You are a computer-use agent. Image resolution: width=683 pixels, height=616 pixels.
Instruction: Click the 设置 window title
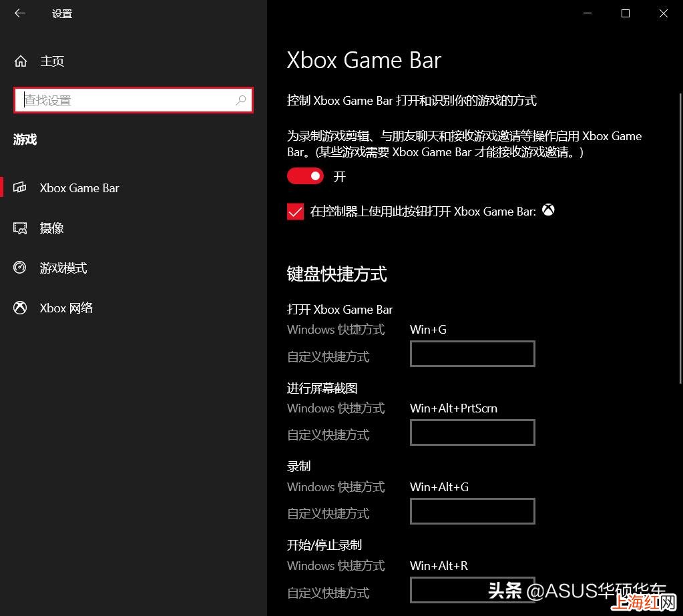tap(62, 14)
